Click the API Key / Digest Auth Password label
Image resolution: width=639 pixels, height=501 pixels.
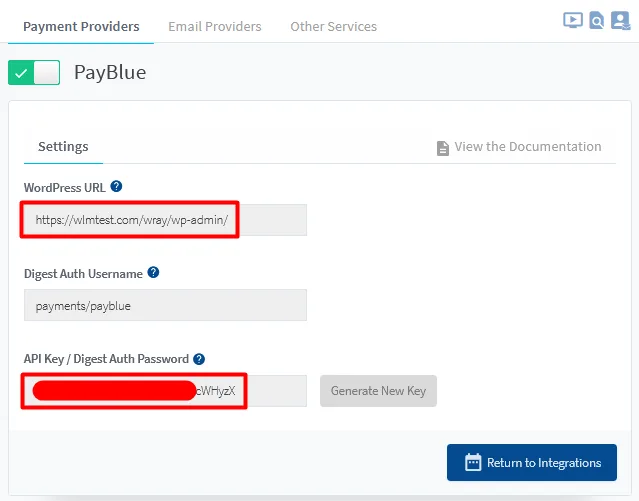(x=106, y=359)
